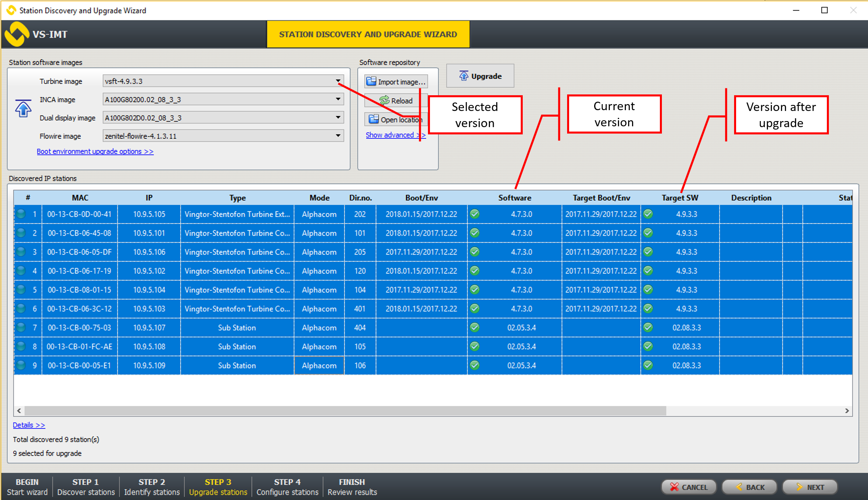Click the red X icon on Cancel
Viewport: 868px width, 500px height.
(x=674, y=487)
